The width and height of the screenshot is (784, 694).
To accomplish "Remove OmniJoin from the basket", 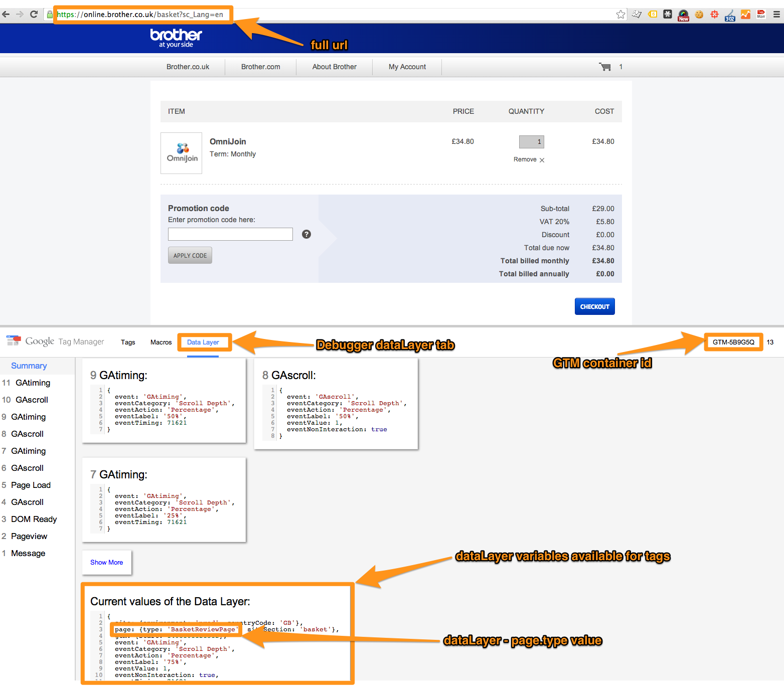I will point(529,159).
